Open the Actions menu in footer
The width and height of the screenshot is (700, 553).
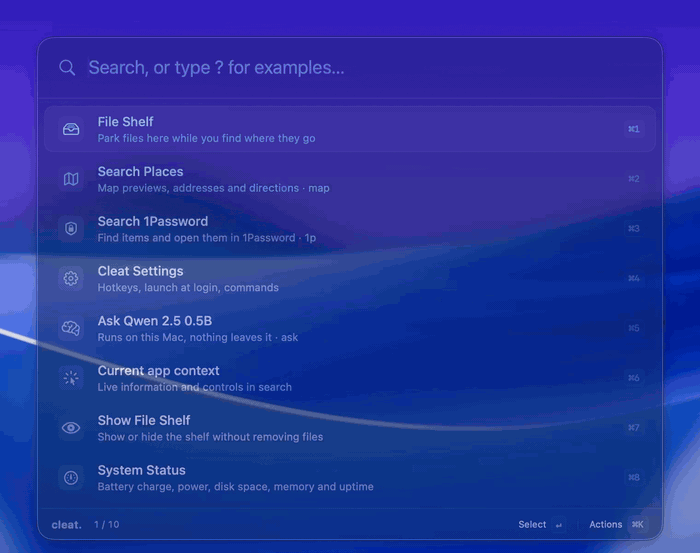click(605, 524)
